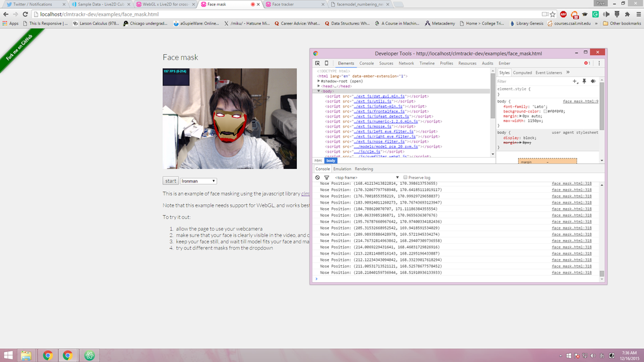Click the red error count indicator
This screenshot has height=362, width=644.
(587, 63)
